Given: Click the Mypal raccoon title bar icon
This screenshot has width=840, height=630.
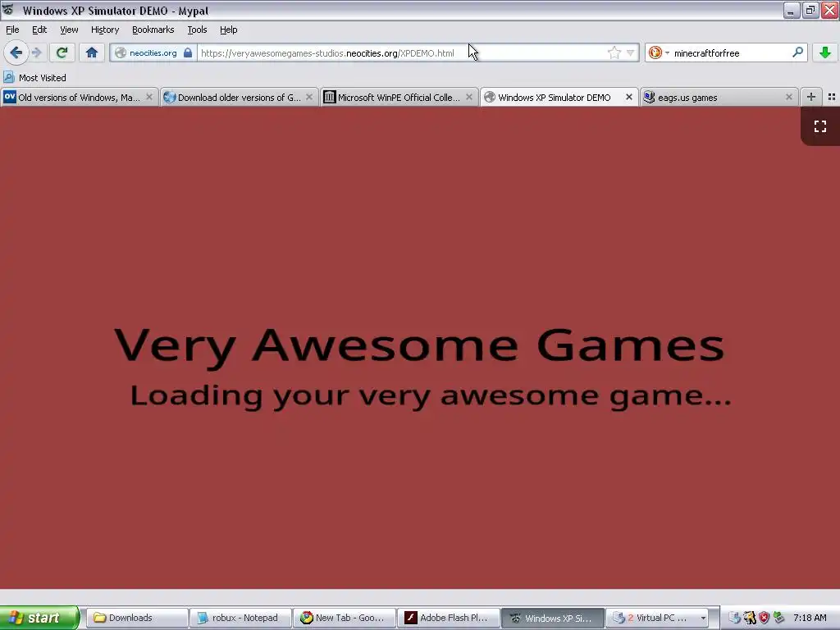Looking at the screenshot, I should pyautogui.click(x=8, y=10).
